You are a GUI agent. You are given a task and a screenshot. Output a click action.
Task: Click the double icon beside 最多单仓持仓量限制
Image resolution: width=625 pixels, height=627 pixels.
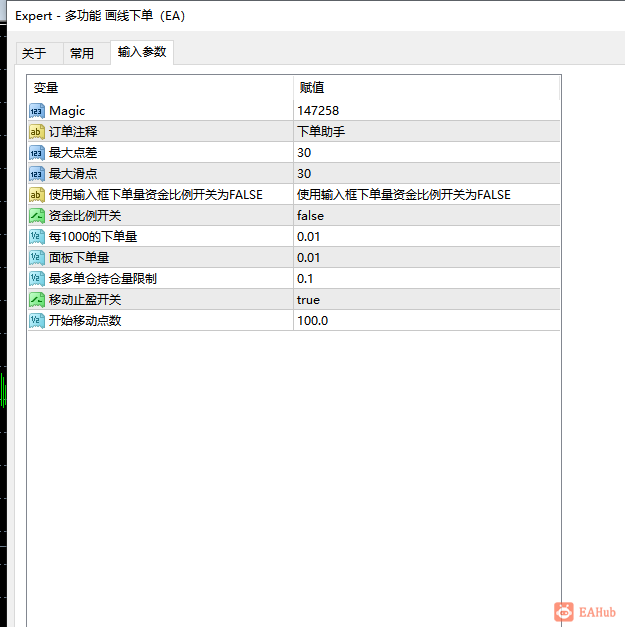(x=37, y=279)
